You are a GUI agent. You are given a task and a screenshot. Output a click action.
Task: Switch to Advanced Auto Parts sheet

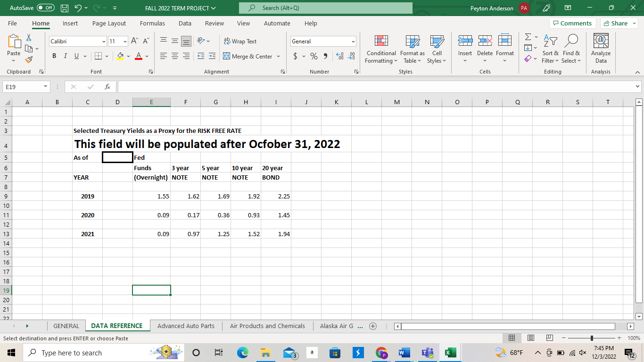(x=186, y=326)
